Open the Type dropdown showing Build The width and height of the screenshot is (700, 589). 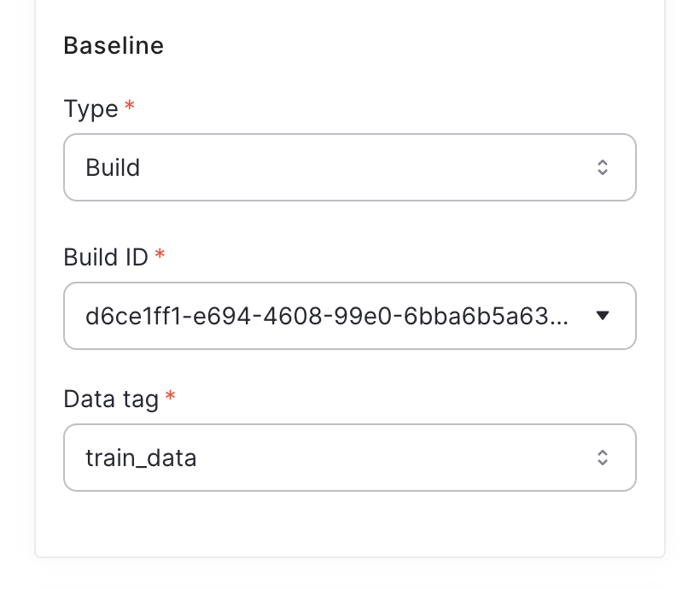coord(350,167)
